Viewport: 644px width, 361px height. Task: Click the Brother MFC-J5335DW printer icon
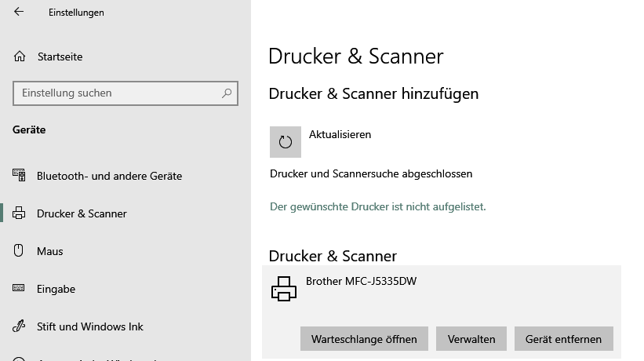(x=284, y=289)
